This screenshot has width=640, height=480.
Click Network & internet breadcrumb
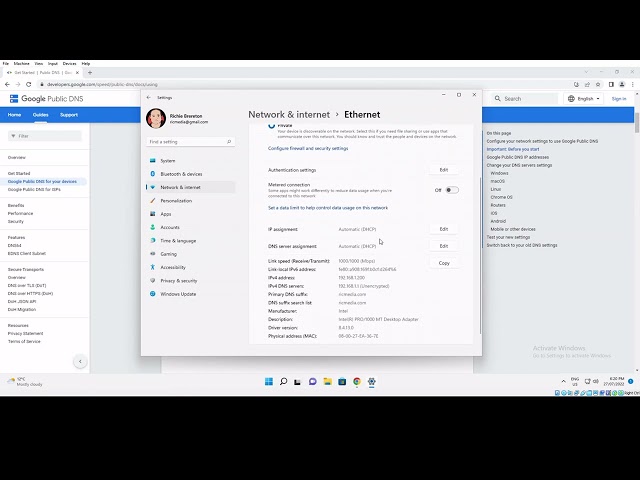point(289,115)
